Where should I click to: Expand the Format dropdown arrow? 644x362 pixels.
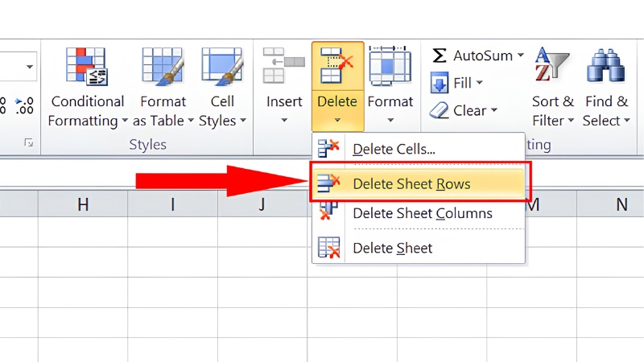pyautogui.click(x=390, y=120)
